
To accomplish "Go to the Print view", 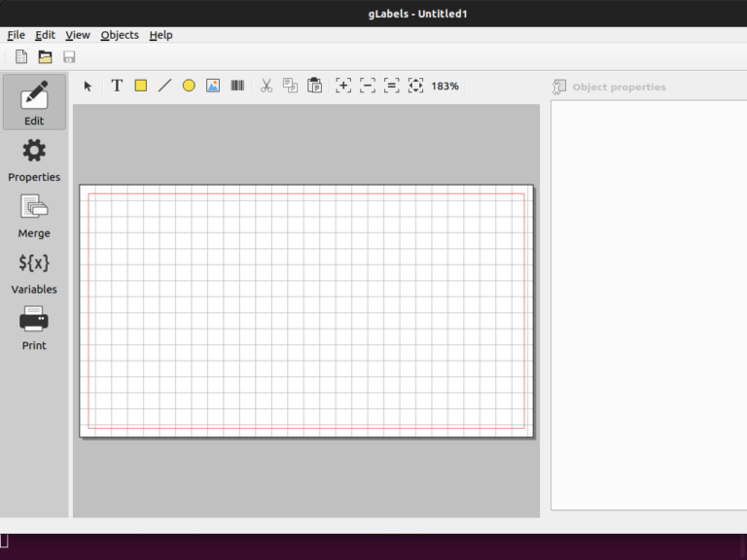I will click(34, 328).
